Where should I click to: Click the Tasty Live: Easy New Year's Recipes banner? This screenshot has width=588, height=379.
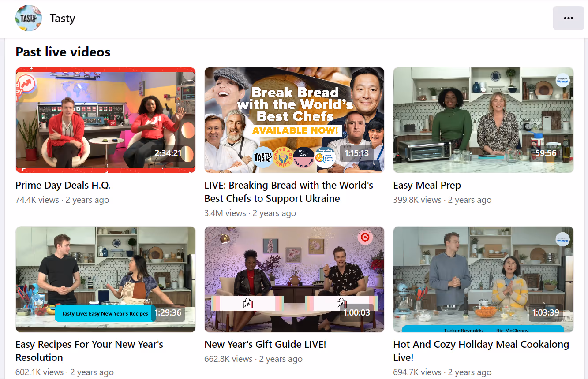click(105, 313)
